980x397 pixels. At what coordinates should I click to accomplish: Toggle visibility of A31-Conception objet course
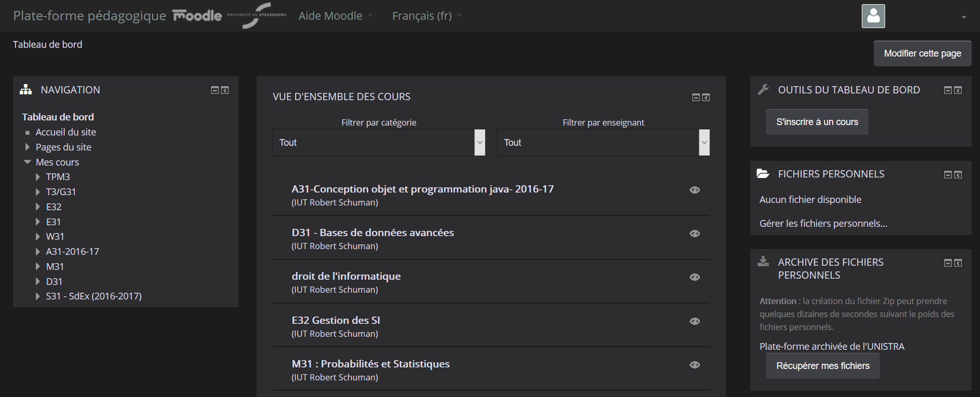[695, 190]
